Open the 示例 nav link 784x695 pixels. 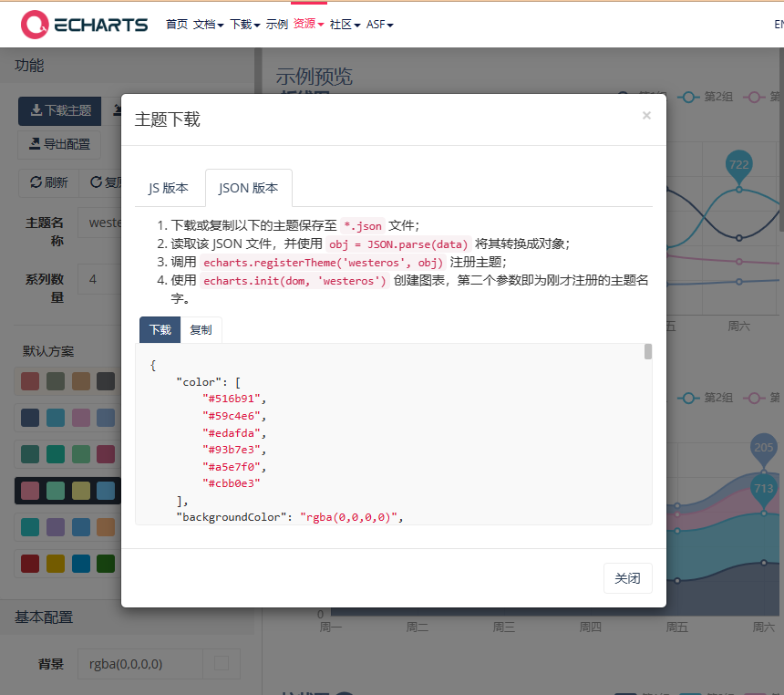[277, 24]
